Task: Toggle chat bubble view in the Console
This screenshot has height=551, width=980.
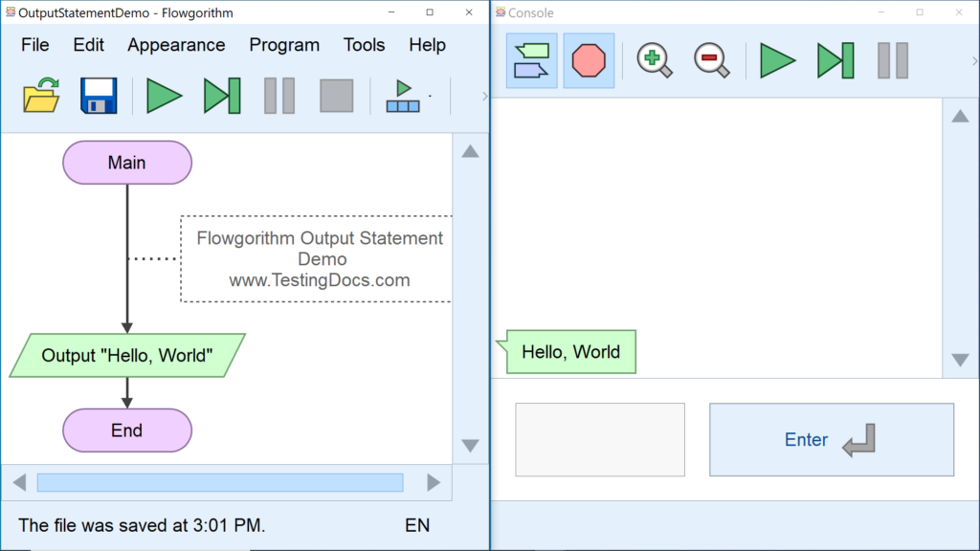Action: tap(531, 61)
